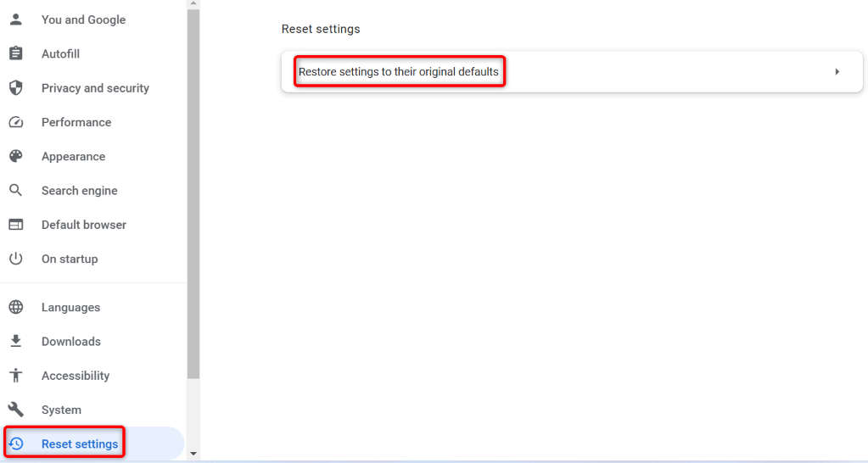Click the Privacy and security shield icon
The height and width of the screenshot is (463, 868).
pyautogui.click(x=15, y=88)
